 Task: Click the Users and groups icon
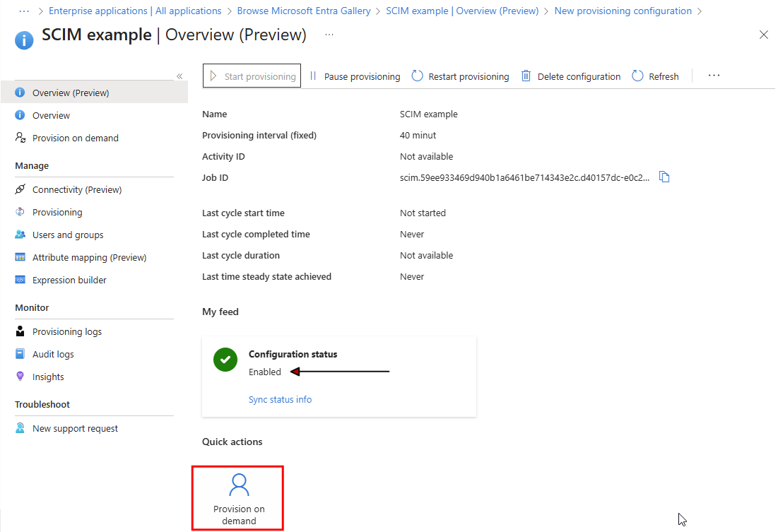coord(20,235)
